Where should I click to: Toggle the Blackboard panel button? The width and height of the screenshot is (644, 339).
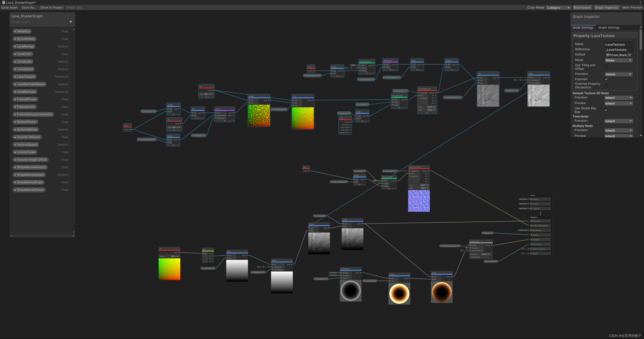582,8
